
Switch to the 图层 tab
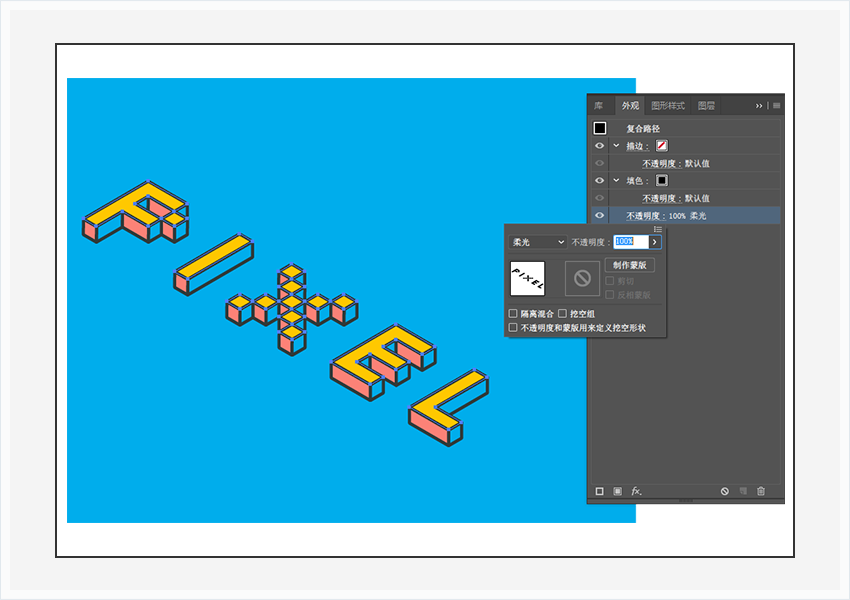coord(706,106)
